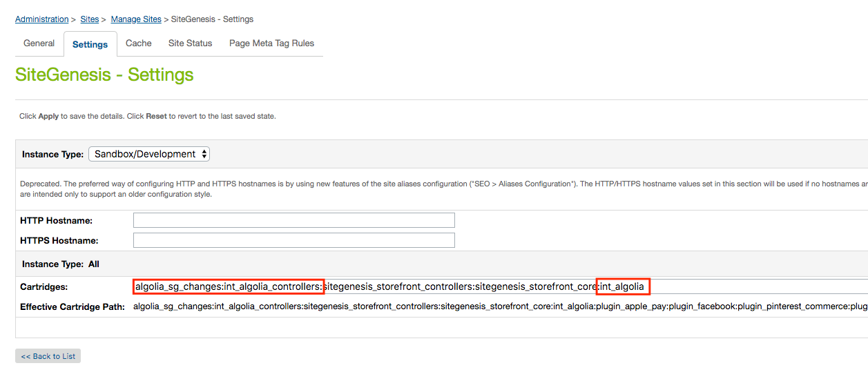Image resolution: width=868 pixels, height=390 pixels.
Task: Go to Manage Sites breadcrumb link
Action: tap(136, 19)
